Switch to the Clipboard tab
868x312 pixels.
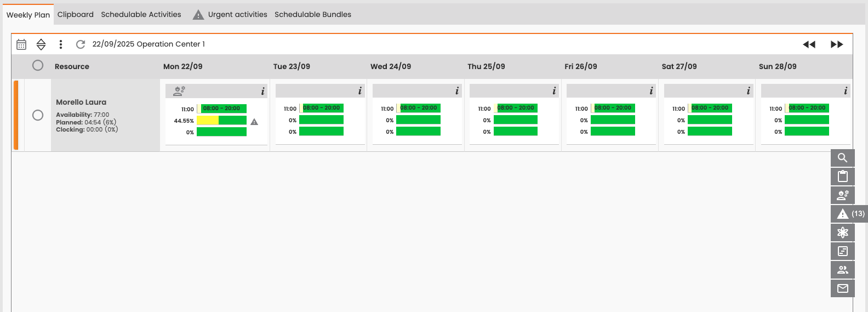[x=76, y=14]
